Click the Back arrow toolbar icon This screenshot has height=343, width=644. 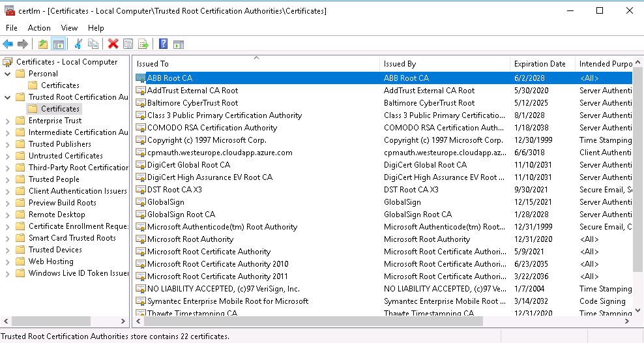(8, 44)
